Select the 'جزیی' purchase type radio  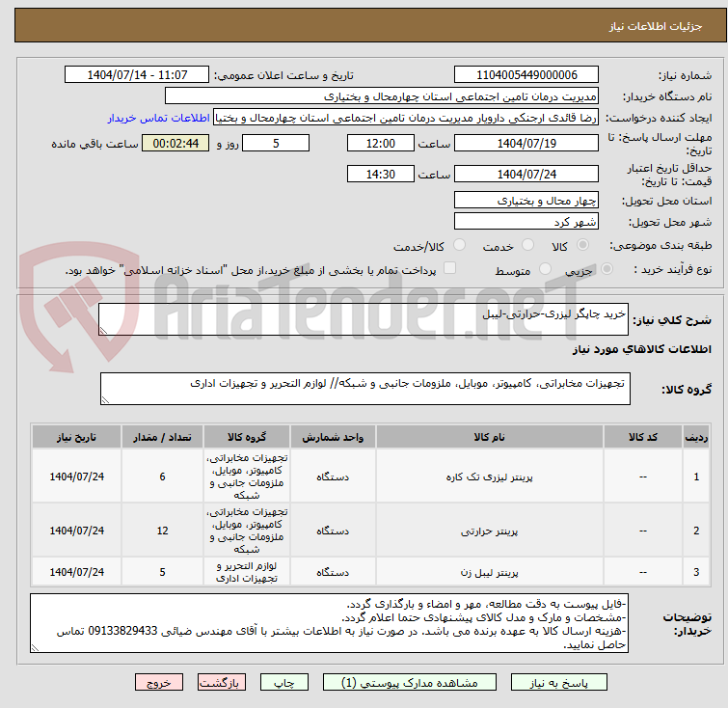tap(607, 269)
